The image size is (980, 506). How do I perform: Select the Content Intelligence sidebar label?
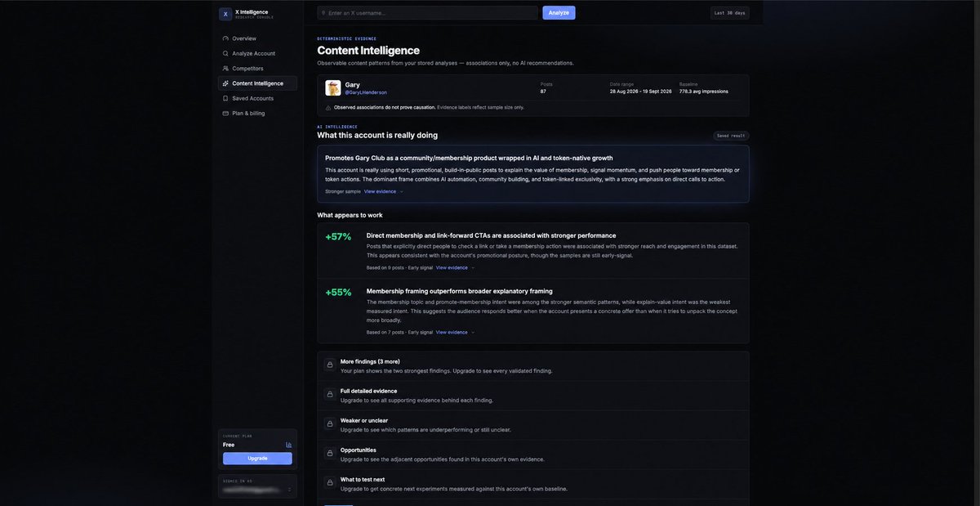pos(258,83)
